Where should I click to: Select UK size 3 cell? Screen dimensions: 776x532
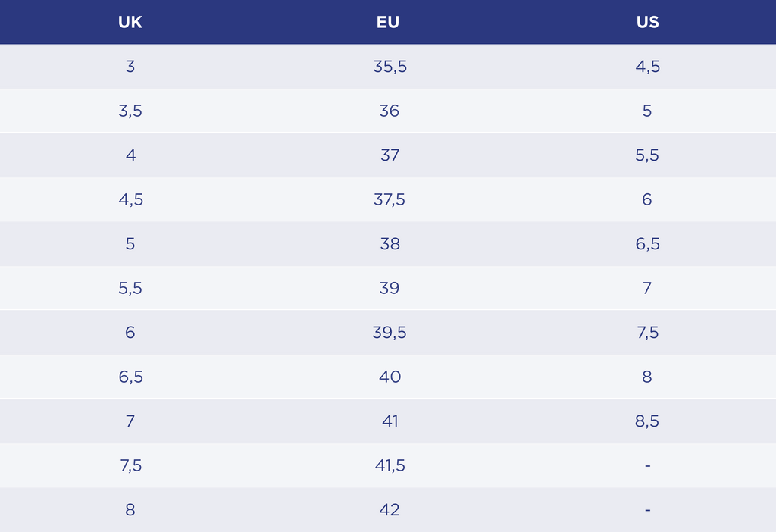(x=130, y=67)
